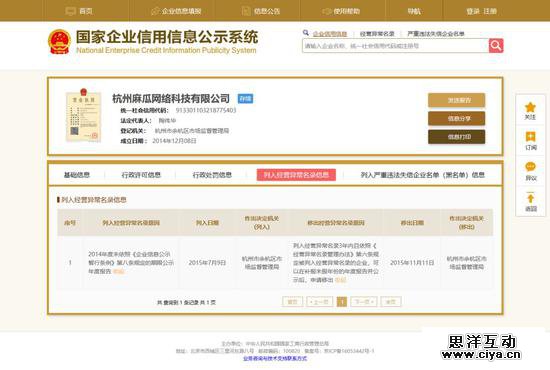Open the detail link after 年度报告 reason
This screenshot has height=370, width=550.
pos(119,271)
